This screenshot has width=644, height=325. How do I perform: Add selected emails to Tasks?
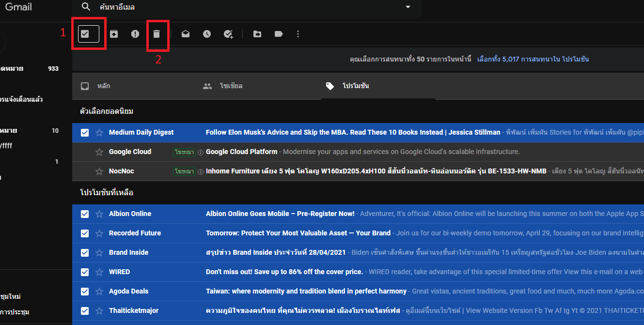click(228, 34)
